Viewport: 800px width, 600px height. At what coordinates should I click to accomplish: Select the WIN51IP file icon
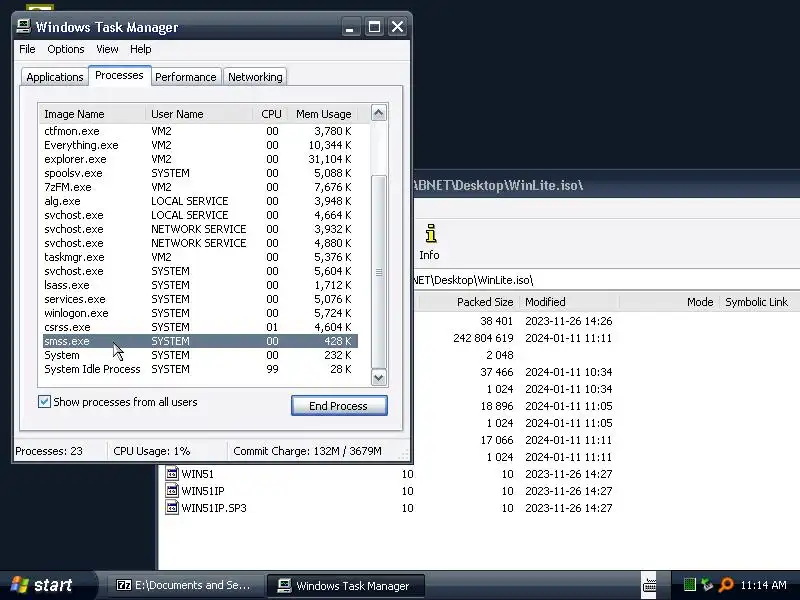(x=172, y=490)
